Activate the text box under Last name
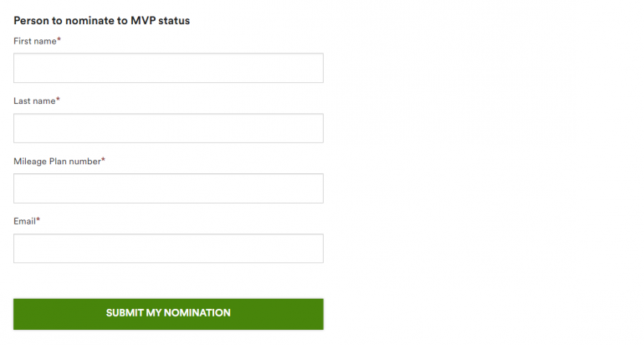The width and height of the screenshot is (644, 345). pos(168,128)
